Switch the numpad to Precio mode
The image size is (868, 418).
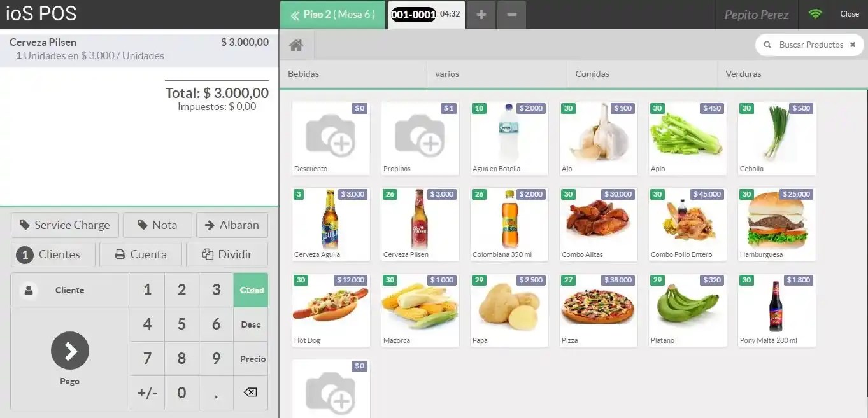(251, 359)
